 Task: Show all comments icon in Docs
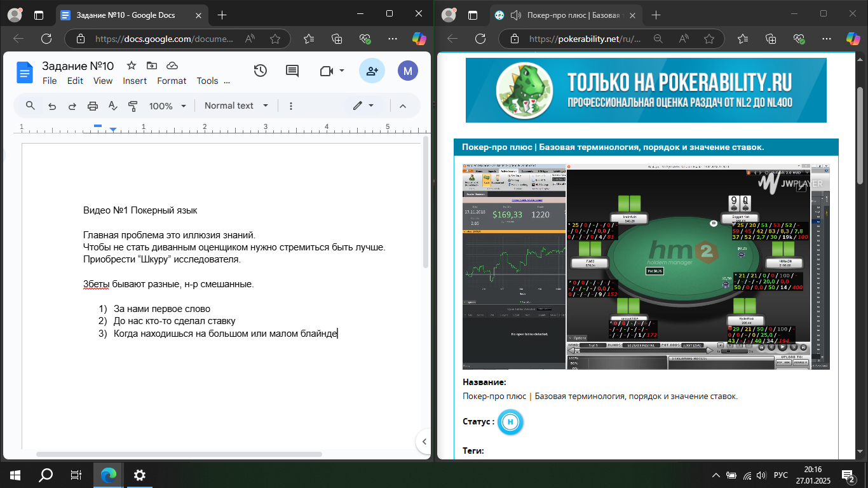(x=292, y=71)
